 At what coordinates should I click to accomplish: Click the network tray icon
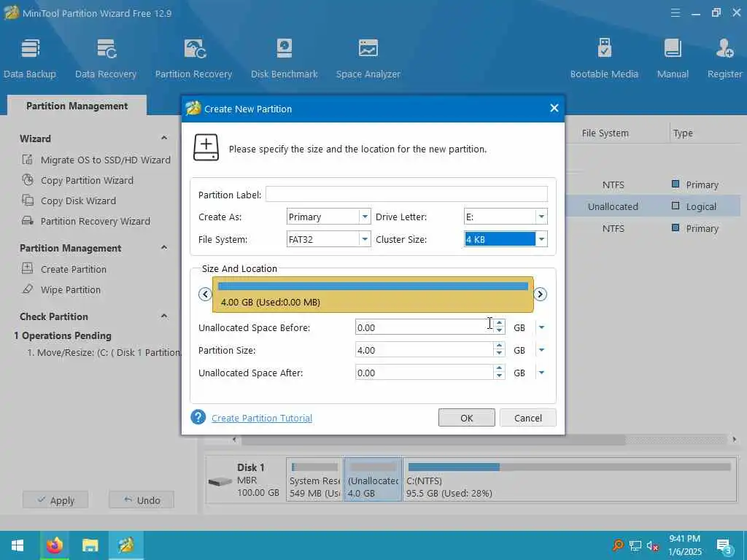[x=635, y=545]
